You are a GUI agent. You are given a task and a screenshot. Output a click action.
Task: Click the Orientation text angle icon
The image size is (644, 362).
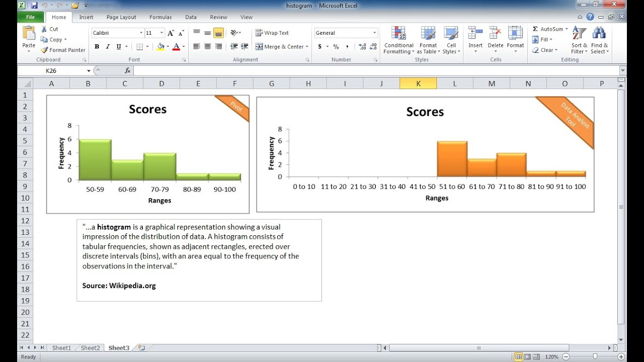[x=234, y=33]
